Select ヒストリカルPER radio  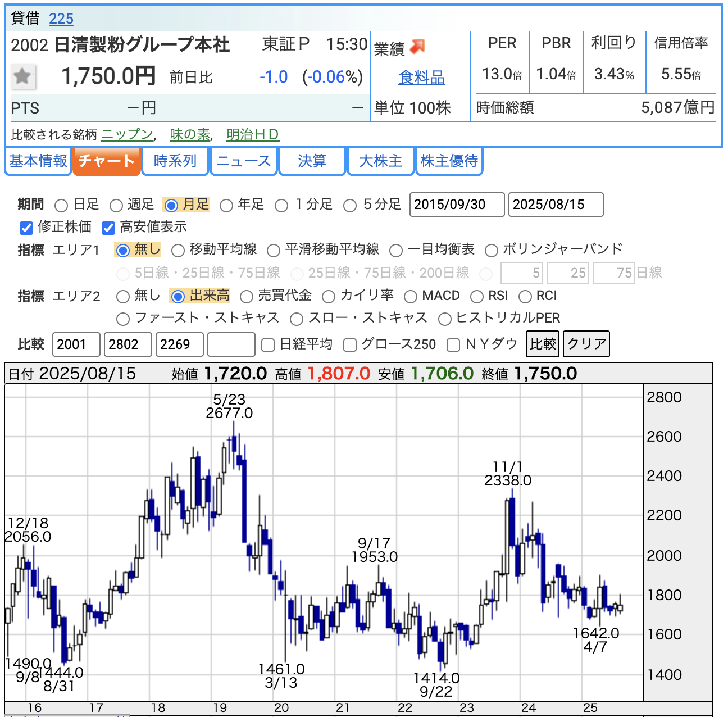point(445,319)
